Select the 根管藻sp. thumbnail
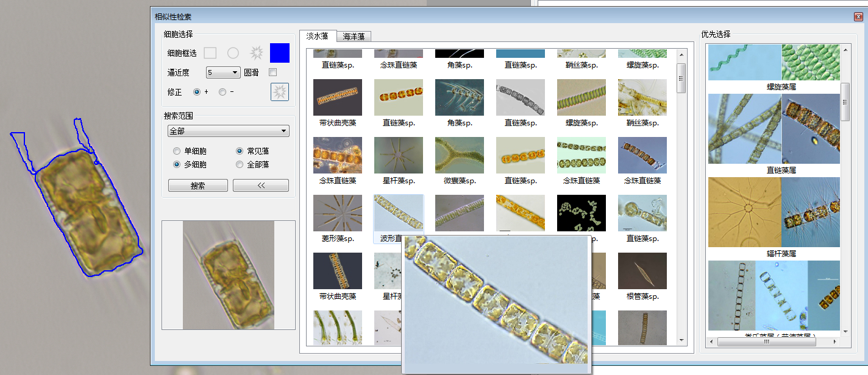The width and height of the screenshot is (868, 375). 642,271
